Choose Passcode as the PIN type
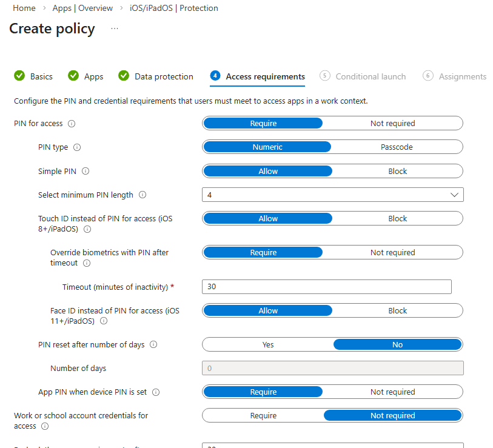493x448 pixels. pos(397,147)
